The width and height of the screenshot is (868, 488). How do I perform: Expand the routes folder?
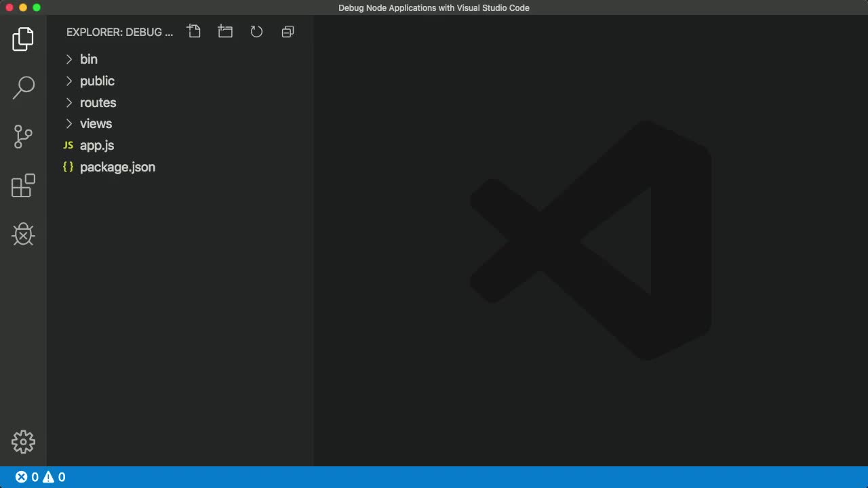[x=98, y=102]
